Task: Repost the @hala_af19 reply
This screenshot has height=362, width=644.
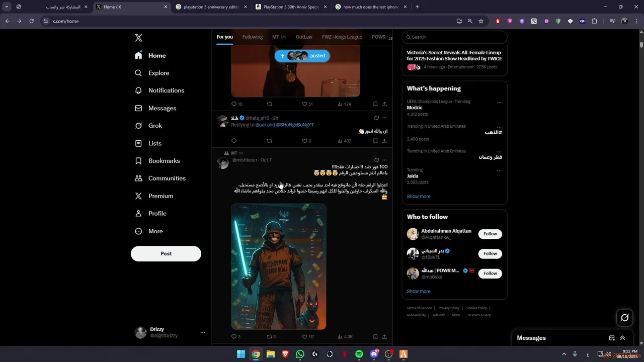Action: click(269, 141)
